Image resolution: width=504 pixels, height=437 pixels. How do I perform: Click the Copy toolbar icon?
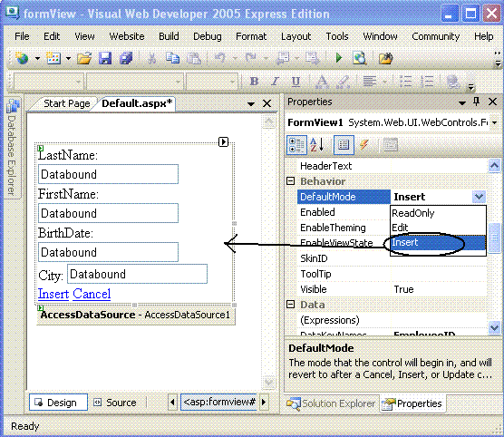coord(172,59)
